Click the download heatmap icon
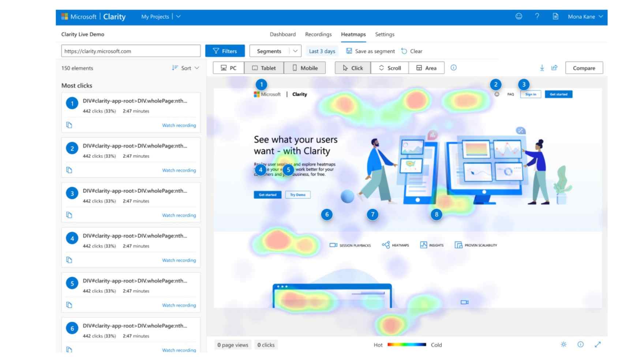Screen dimensions: 644x362 [x=542, y=68]
